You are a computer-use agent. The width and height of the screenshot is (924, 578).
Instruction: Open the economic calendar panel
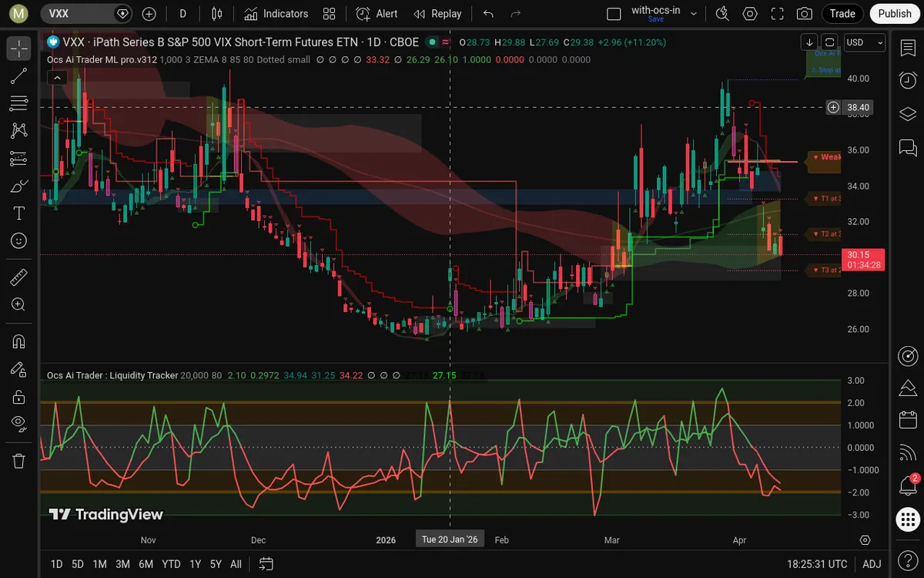[908, 420]
